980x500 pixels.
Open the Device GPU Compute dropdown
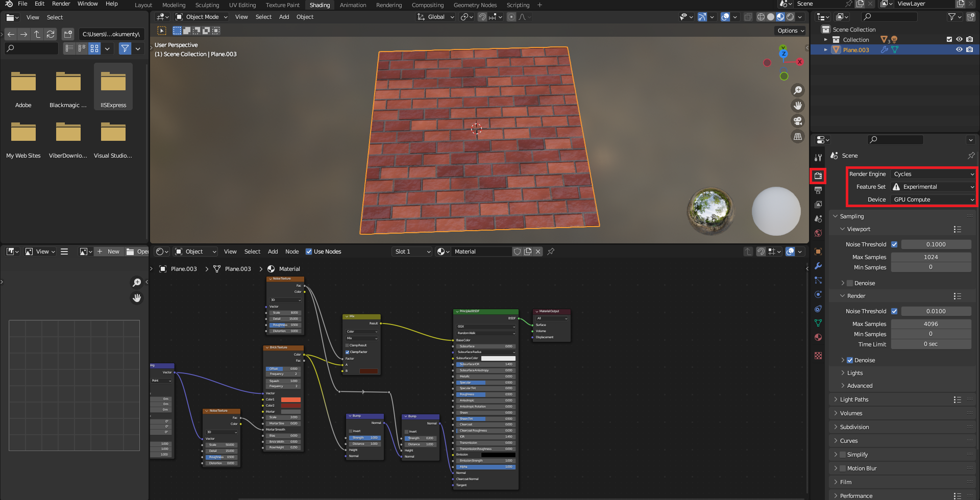tap(934, 199)
